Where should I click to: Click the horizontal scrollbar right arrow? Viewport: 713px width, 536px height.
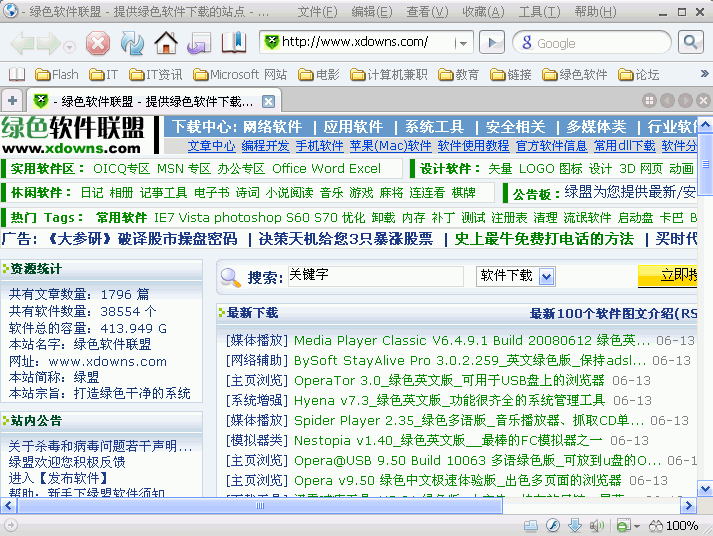point(688,506)
